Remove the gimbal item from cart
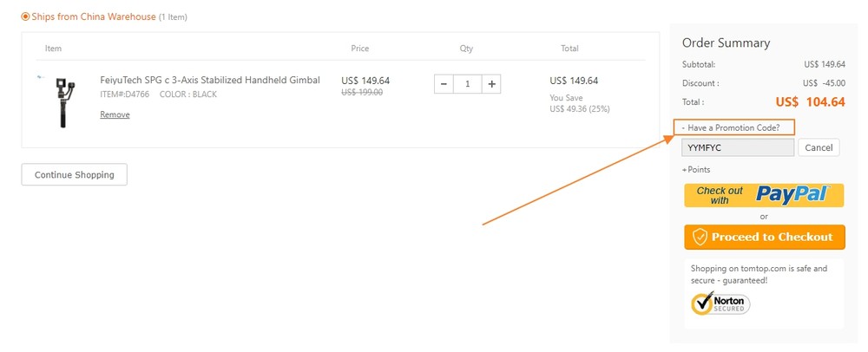The height and width of the screenshot is (352, 868). point(115,114)
